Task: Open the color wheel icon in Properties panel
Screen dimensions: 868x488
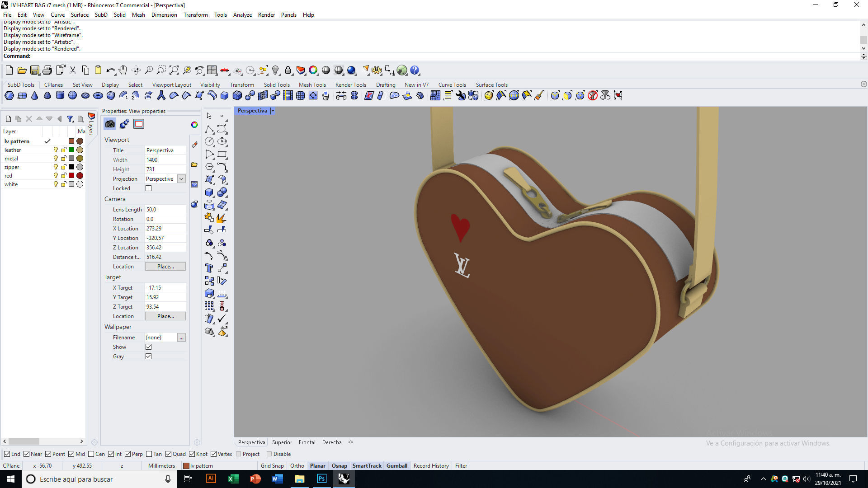Action: pyautogui.click(x=194, y=125)
